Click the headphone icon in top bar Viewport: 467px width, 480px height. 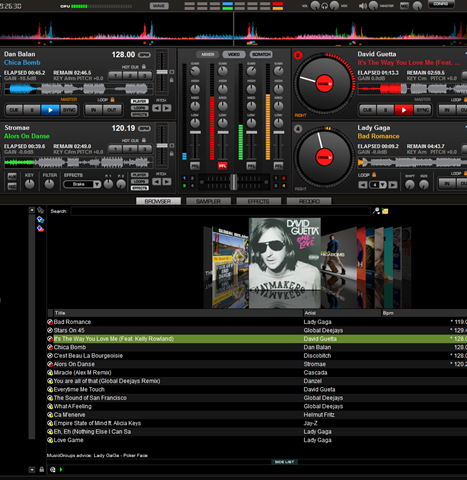(324, 6)
